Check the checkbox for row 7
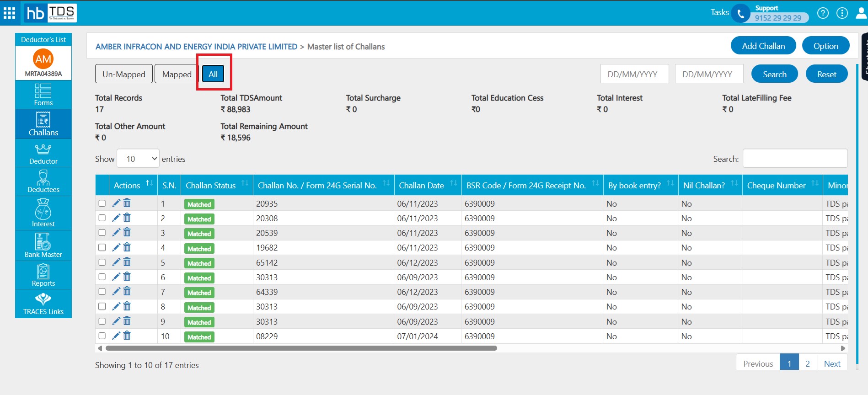868x395 pixels. pos(102,292)
